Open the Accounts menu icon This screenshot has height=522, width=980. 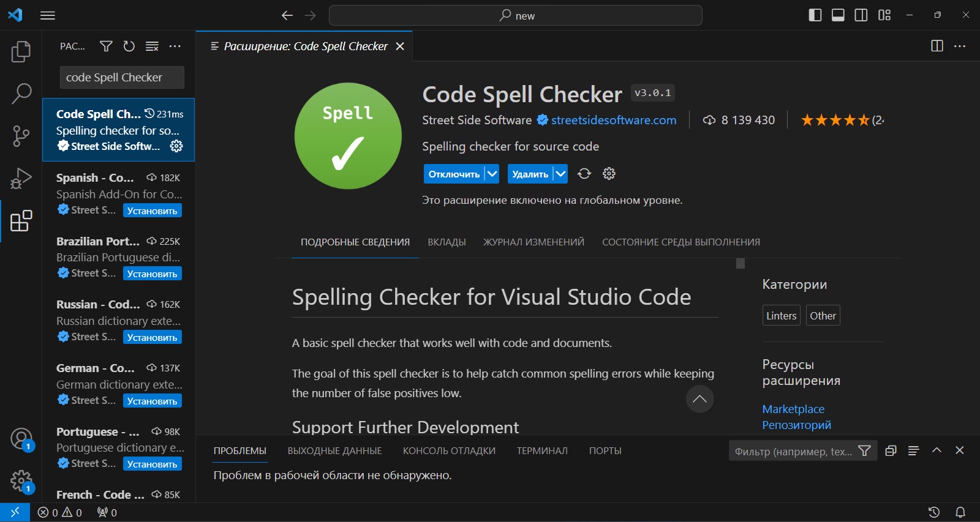21,439
